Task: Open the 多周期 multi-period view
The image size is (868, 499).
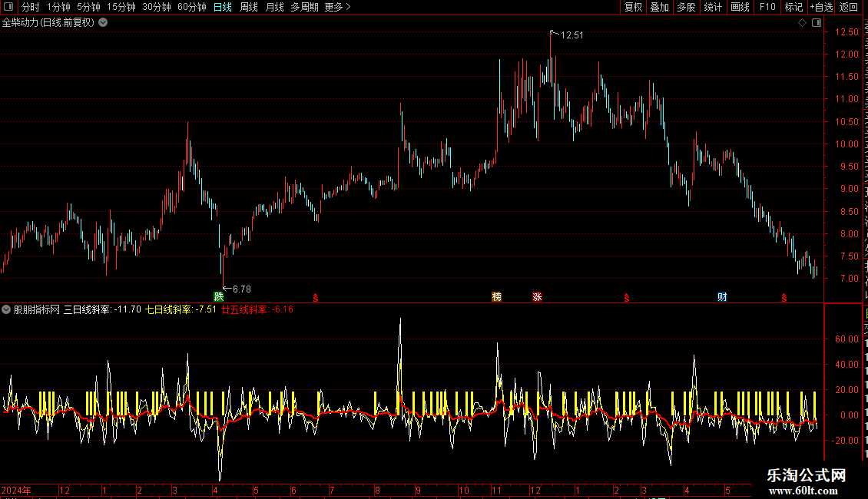Action: tap(304, 7)
